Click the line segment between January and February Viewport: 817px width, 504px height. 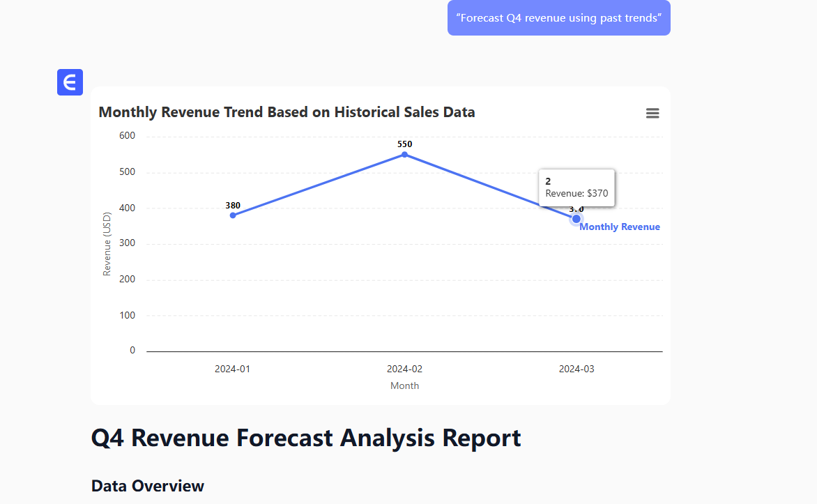(x=319, y=185)
